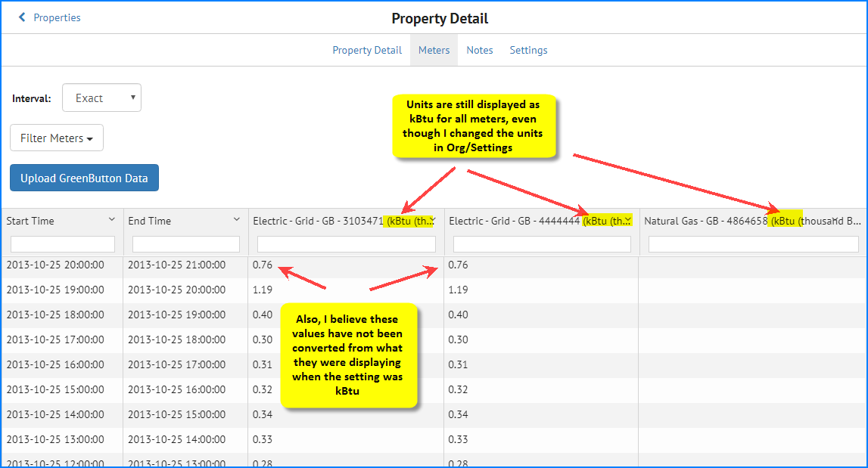Viewport: 868px width, 468px height.
Task: Click the back arrow beside Properties
Action: 21,17
